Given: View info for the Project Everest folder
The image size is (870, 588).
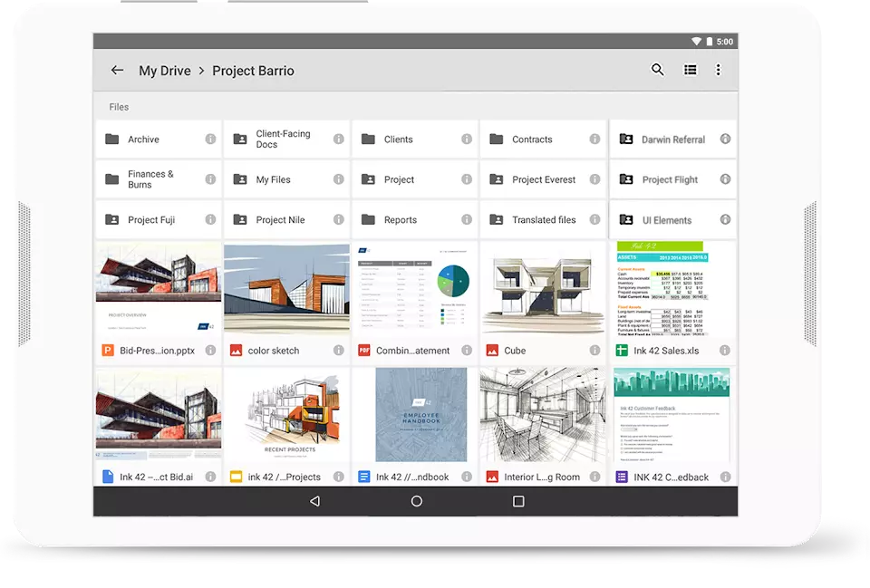Looking at the screenshot, I should 594,179.
